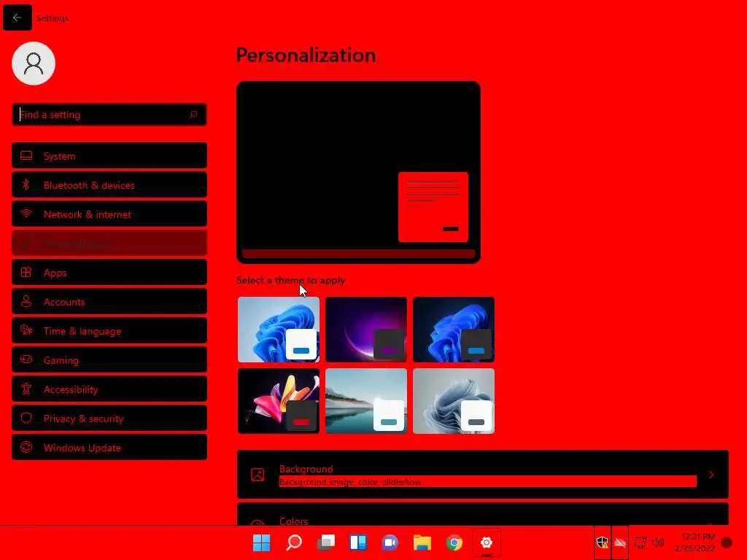Open the Background settings row
The image size is (747, 560).
[483, 474]
